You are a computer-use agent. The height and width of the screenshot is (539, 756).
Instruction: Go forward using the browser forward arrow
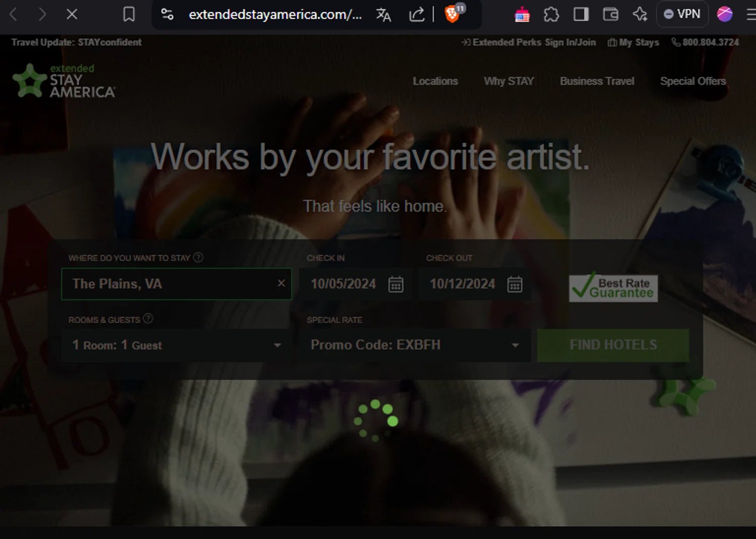click(x=43, y=14)
